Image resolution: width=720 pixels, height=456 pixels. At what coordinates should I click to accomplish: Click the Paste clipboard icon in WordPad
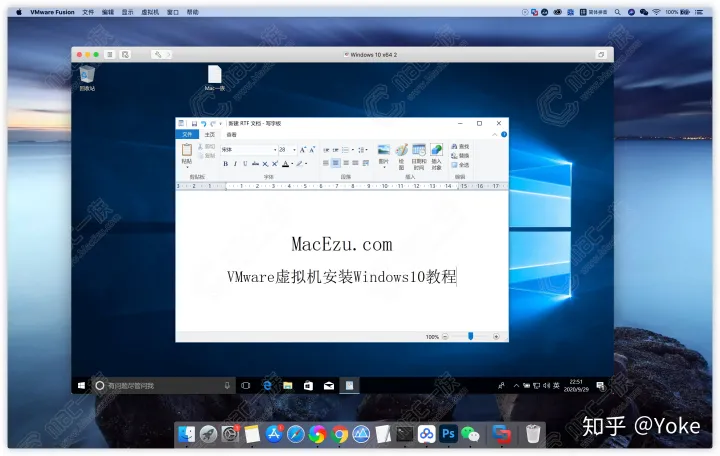click(x=186, y=150)
